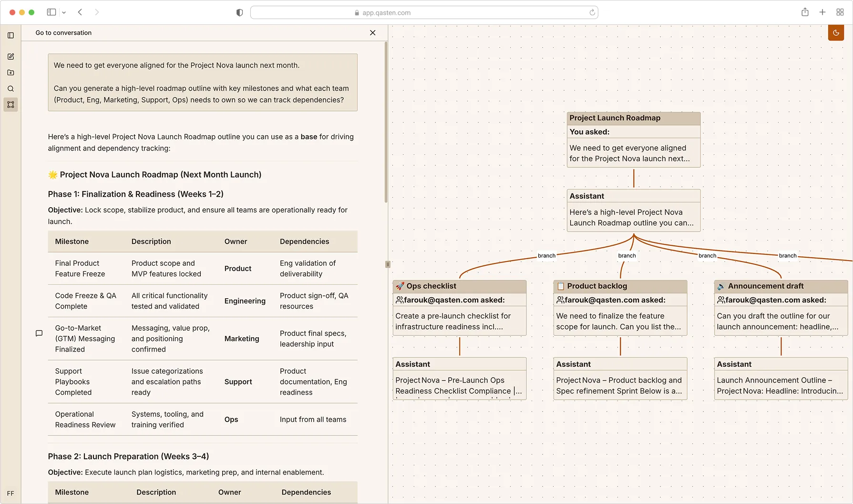Open Safari sidebar dropdown chevron
The image size is (853, 504).
coord(64,13)
